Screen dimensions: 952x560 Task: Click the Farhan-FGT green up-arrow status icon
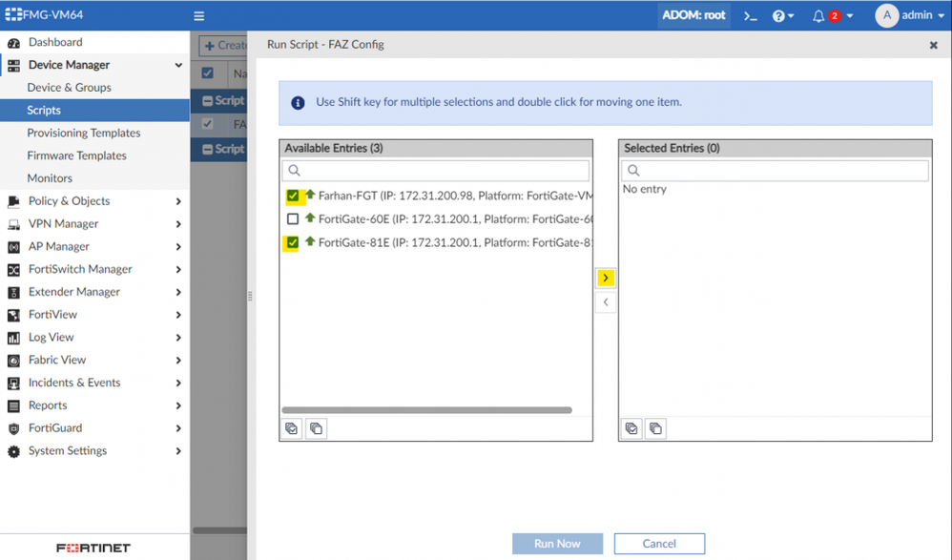tap(310, 195)
